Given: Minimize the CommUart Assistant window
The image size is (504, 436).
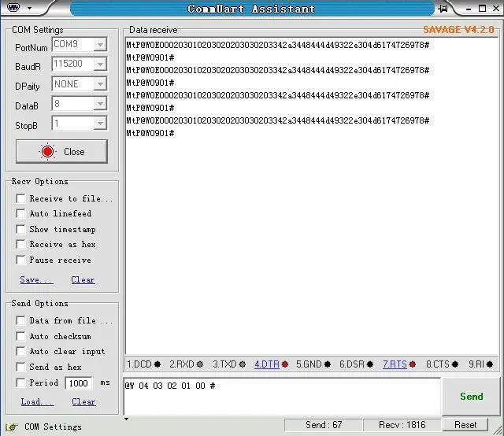Looking at the screenshot, I should click(469, 9).
